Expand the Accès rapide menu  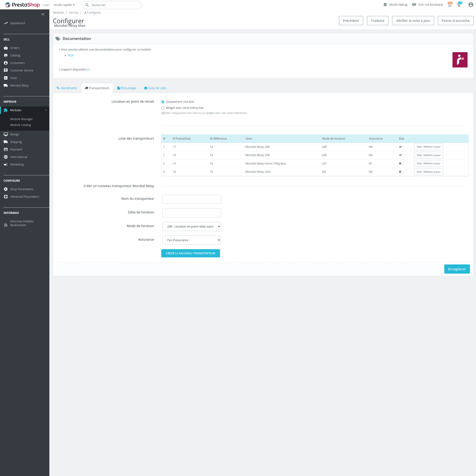(x=64, y=5)
